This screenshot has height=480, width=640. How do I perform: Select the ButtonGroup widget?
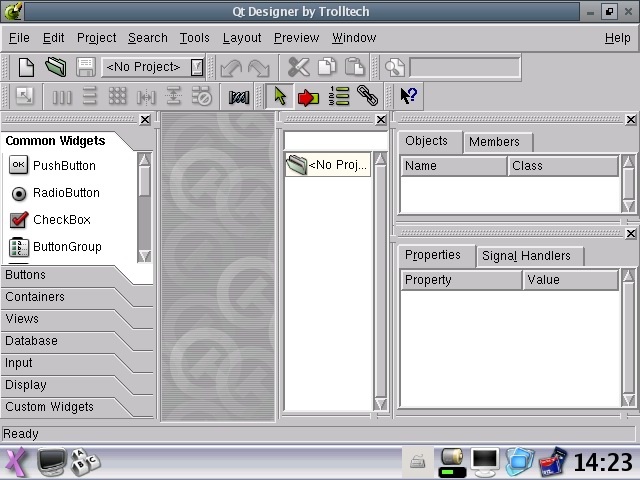coord(67,247)
